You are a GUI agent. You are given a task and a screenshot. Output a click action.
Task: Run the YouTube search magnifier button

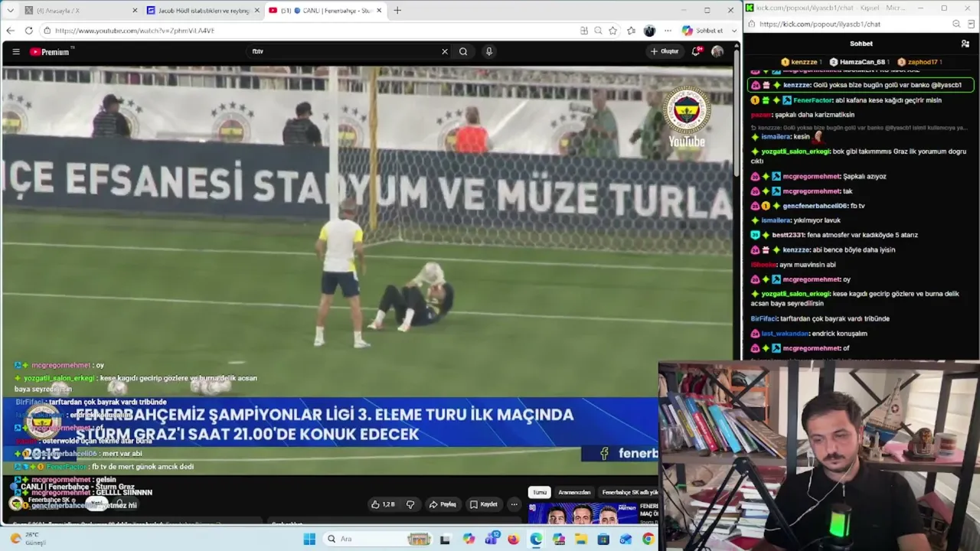pos(463,51)
